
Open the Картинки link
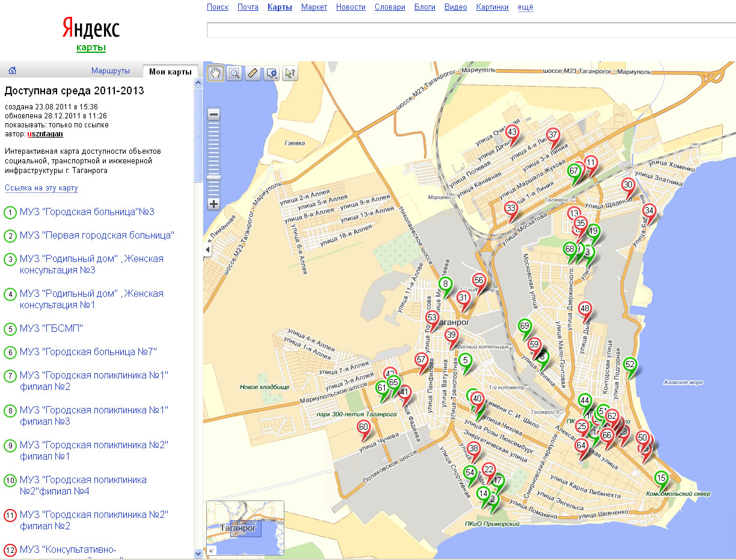point(492,7)
